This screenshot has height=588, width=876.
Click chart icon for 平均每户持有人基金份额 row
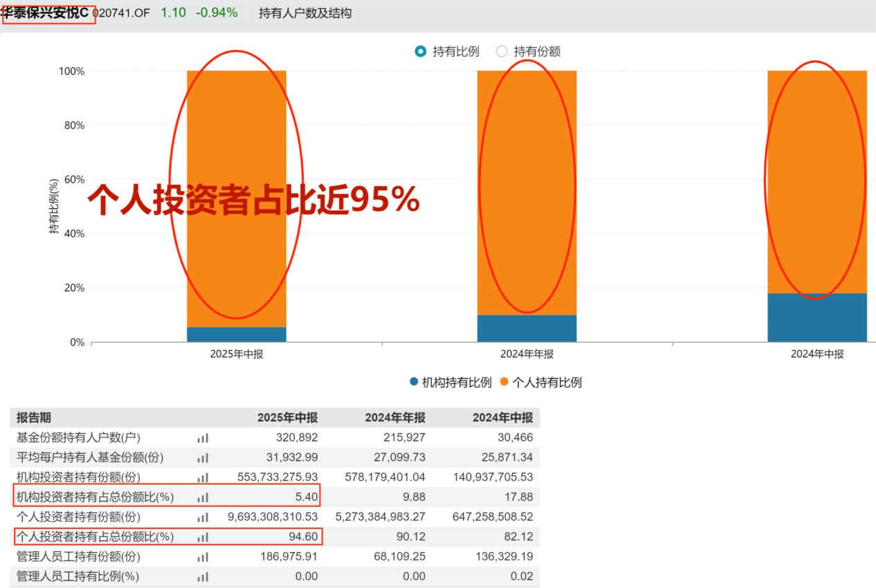(x=202, y=458)
